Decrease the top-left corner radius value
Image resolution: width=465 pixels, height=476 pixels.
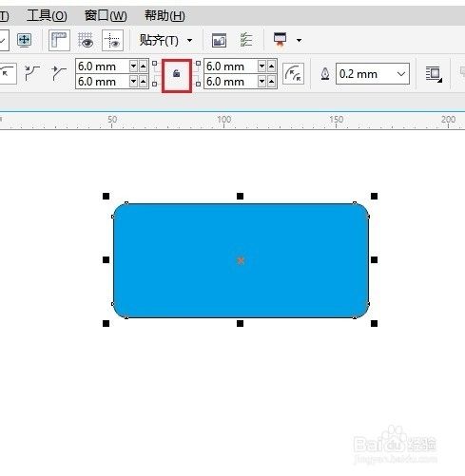(133, 67)
